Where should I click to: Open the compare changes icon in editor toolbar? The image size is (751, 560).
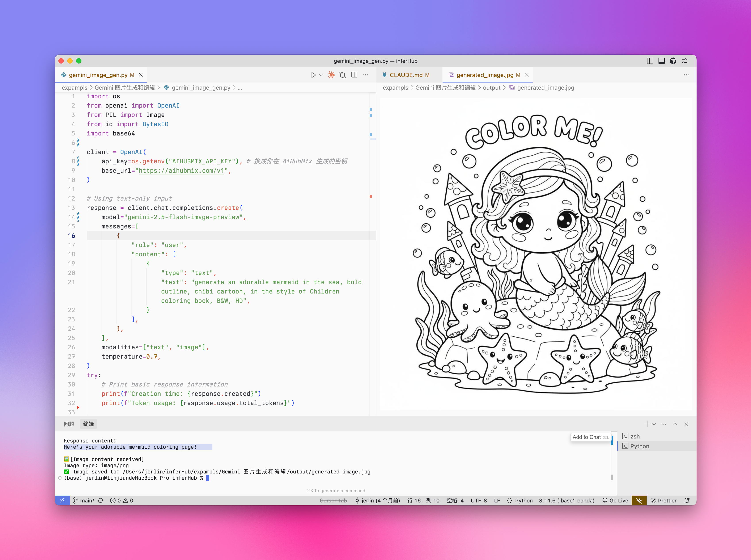(x=343, y=75)
